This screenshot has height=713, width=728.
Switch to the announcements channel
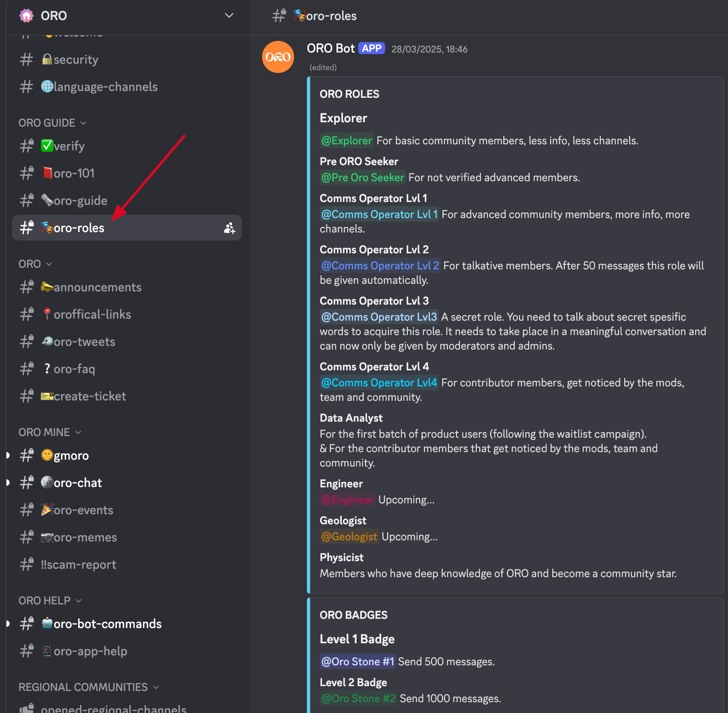tap(97, 287)
